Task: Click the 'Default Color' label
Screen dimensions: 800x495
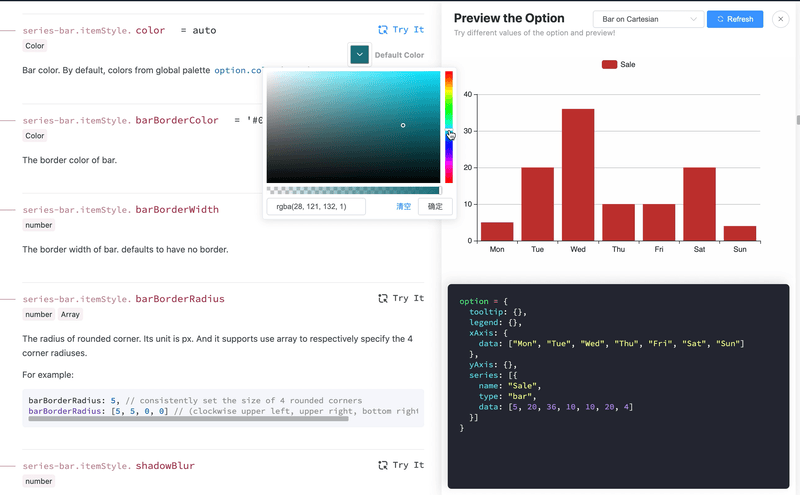Action: 399,55
